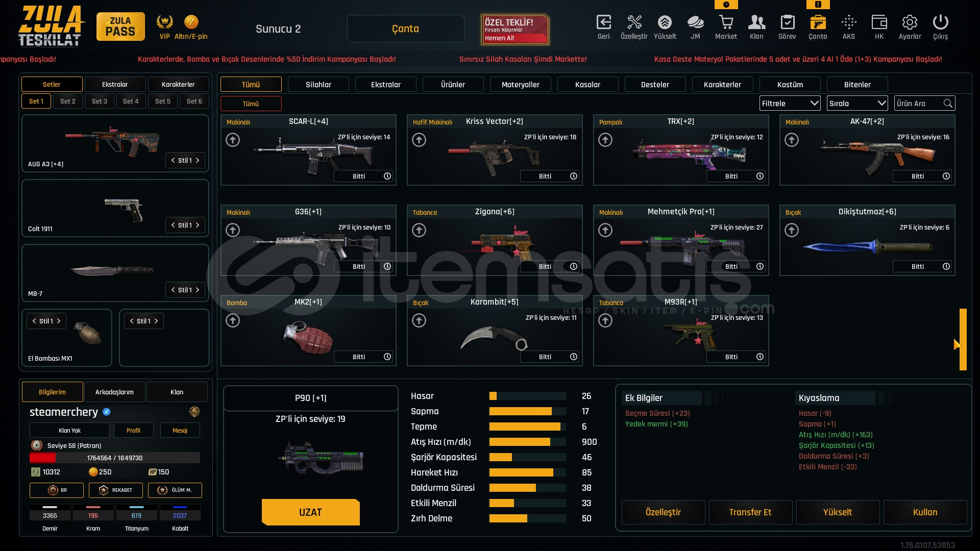Click the bottom Yükselt button
980x551 pixels.
point(838,512)
